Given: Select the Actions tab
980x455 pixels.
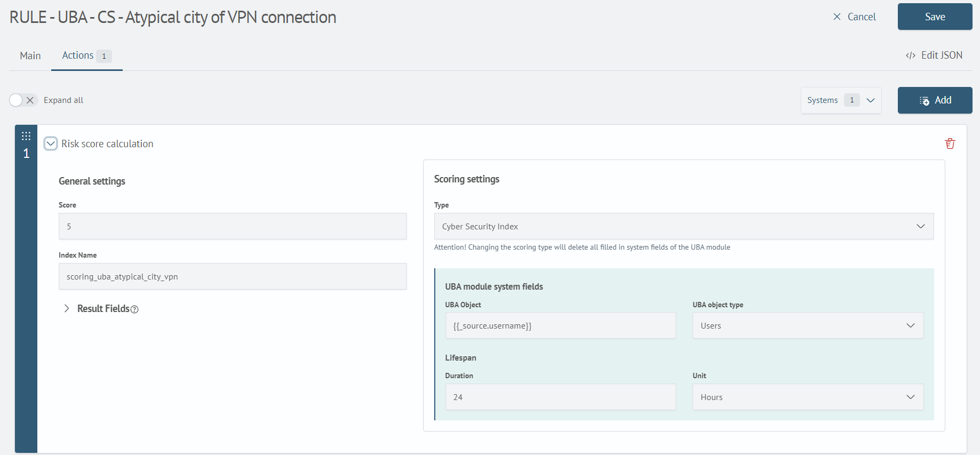Looking at the screenshot, I should click(x=86, y=55).
